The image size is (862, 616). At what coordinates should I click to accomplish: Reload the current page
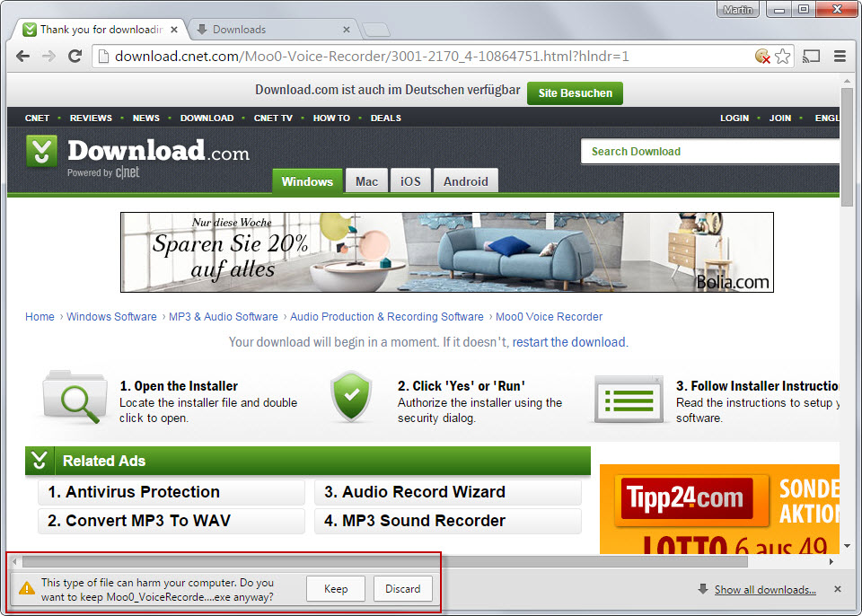(75, 56)
